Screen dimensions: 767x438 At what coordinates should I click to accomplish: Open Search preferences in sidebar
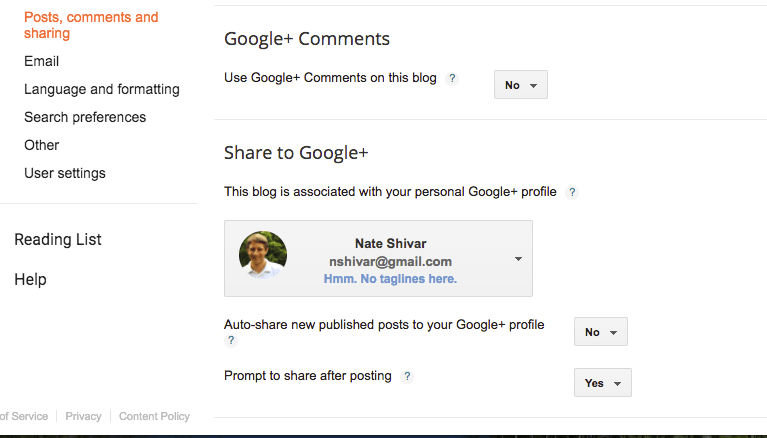click(85, 117)
